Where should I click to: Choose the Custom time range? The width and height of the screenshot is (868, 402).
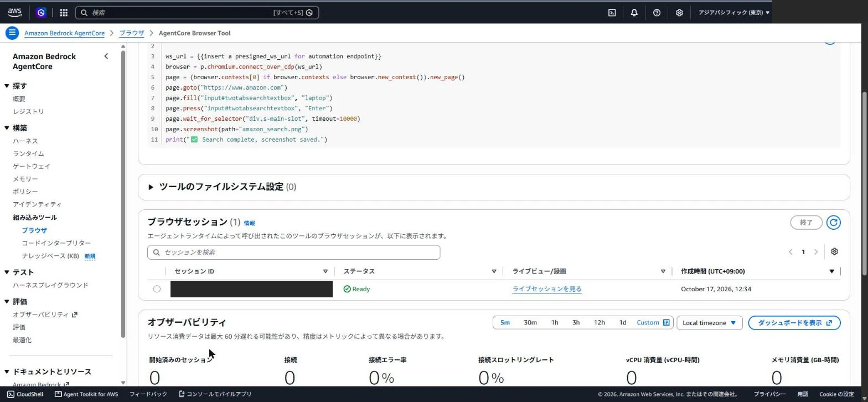(653, 323)
